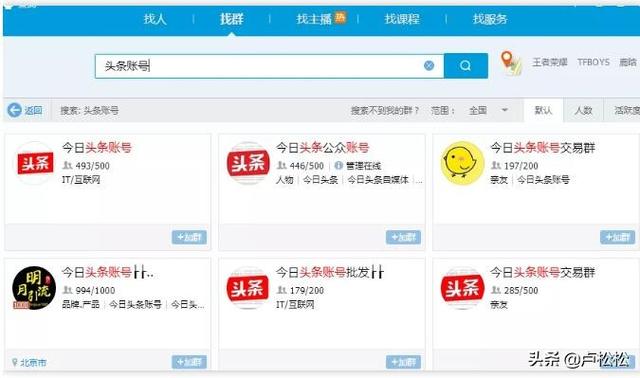Click the 王者荣耀 hot keyword
This screenshot has height=378, width=640.
coord(549,62)
